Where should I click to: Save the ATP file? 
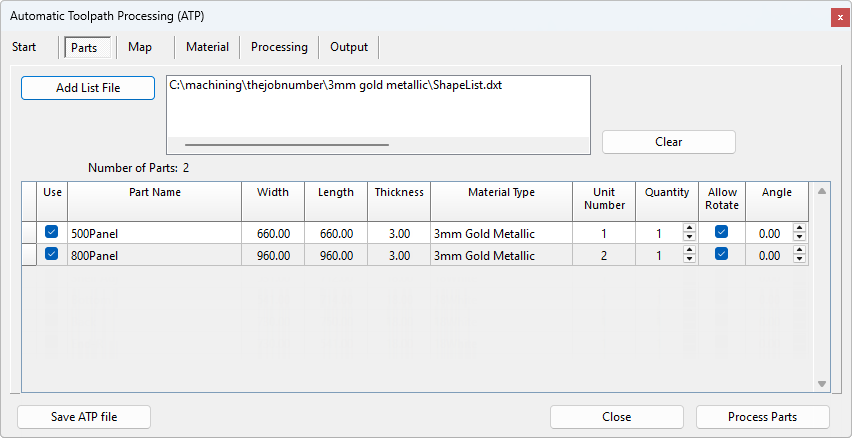click(84, 417)
